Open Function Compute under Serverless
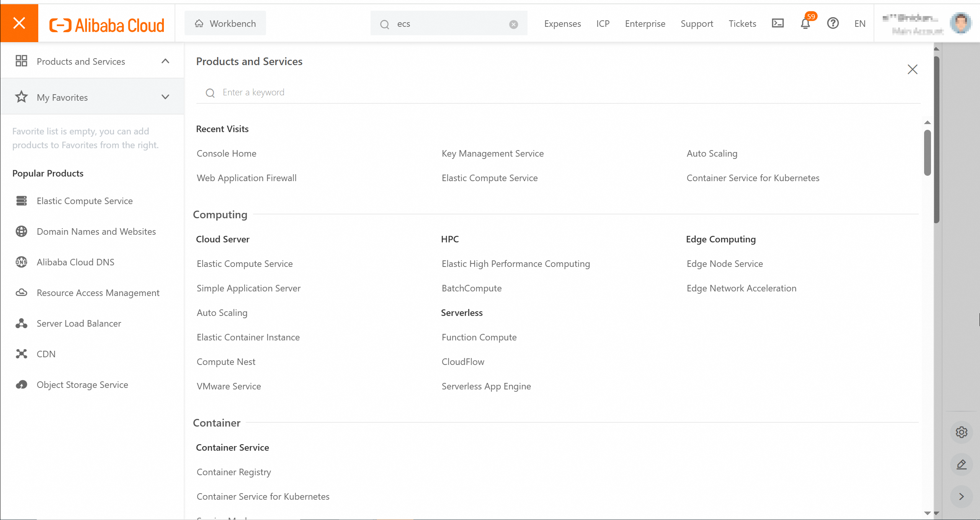980x520 pixels. [479, 337]
